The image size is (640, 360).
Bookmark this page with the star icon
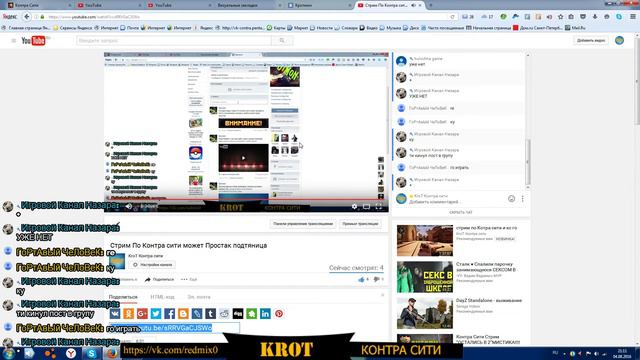click(560, 17)
